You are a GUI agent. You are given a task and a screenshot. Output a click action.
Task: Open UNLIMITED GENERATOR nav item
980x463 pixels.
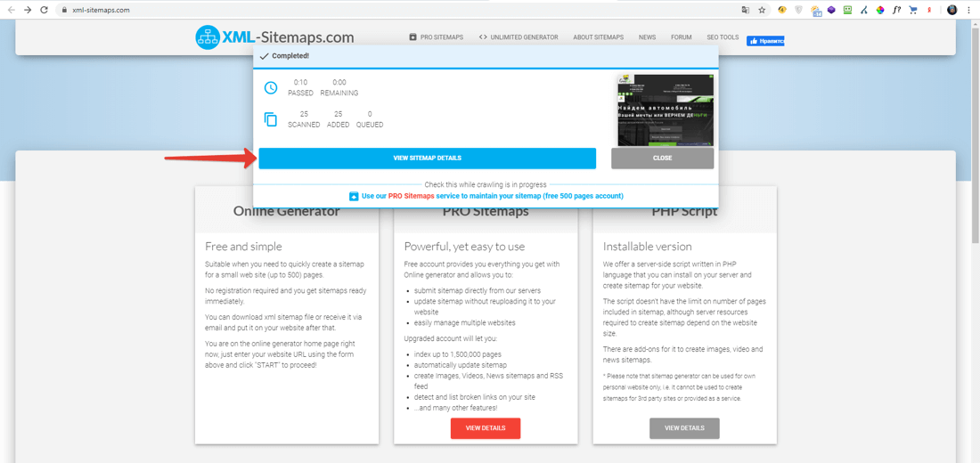(x=519, y=37)
